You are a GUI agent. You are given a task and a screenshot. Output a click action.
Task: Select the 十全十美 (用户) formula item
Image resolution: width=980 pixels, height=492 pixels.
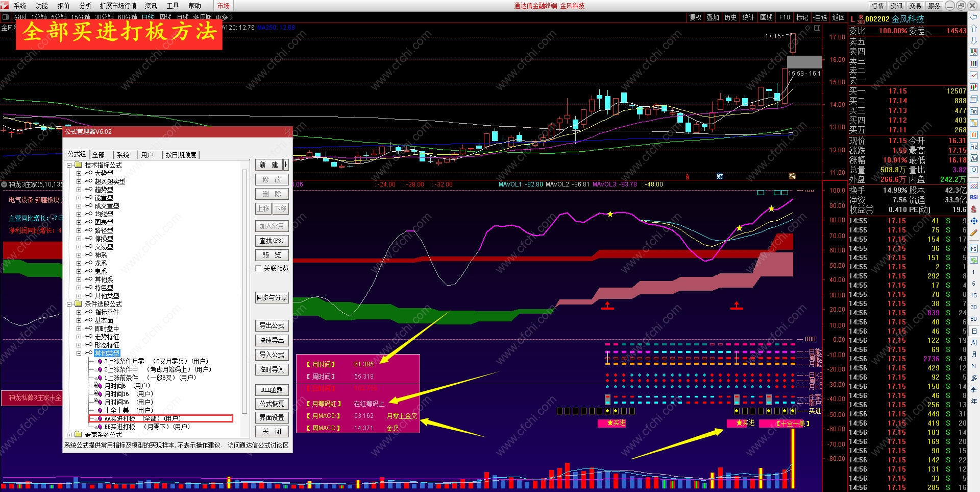129,410
